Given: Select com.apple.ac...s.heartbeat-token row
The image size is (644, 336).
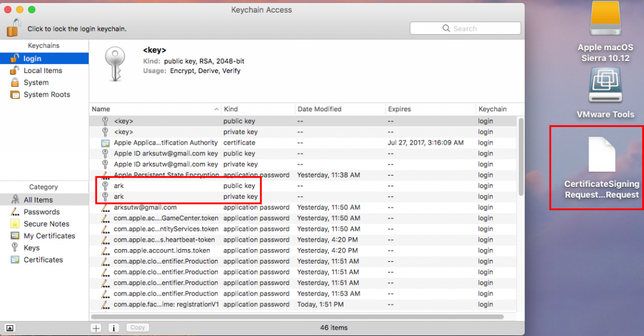Looking at the screenshot, I should pyautogui.click(x=303, y=240).
